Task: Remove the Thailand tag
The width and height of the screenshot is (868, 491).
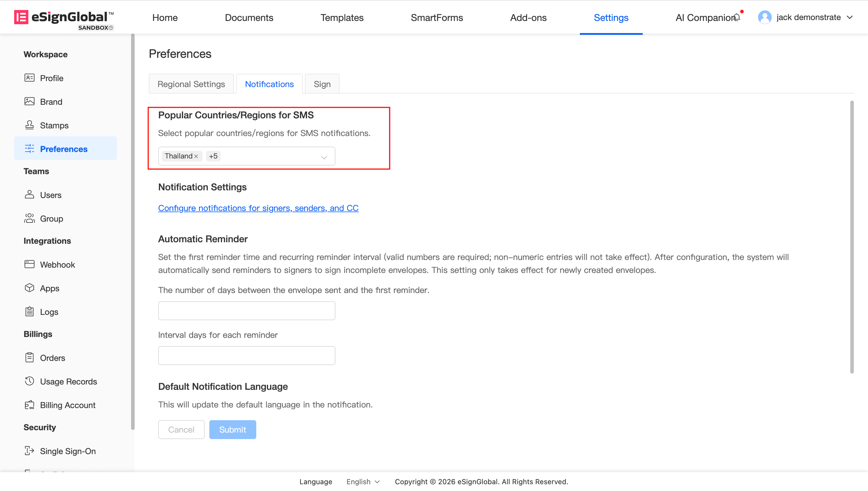Action: (x=196, y=156)
